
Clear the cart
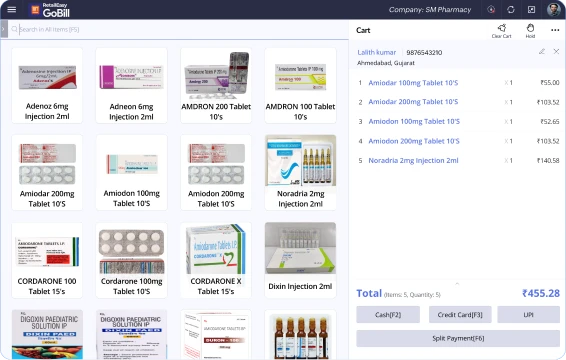[501, 31]
